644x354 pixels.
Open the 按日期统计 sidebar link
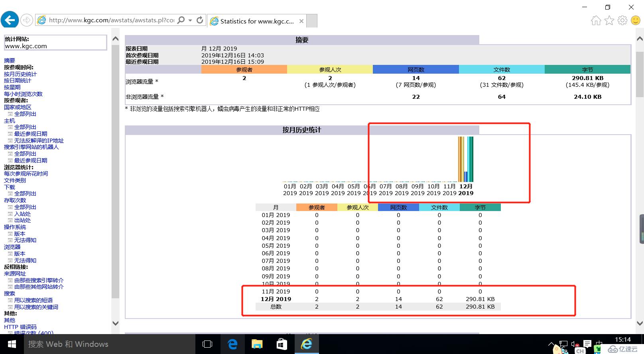click(x=18, y=80)
